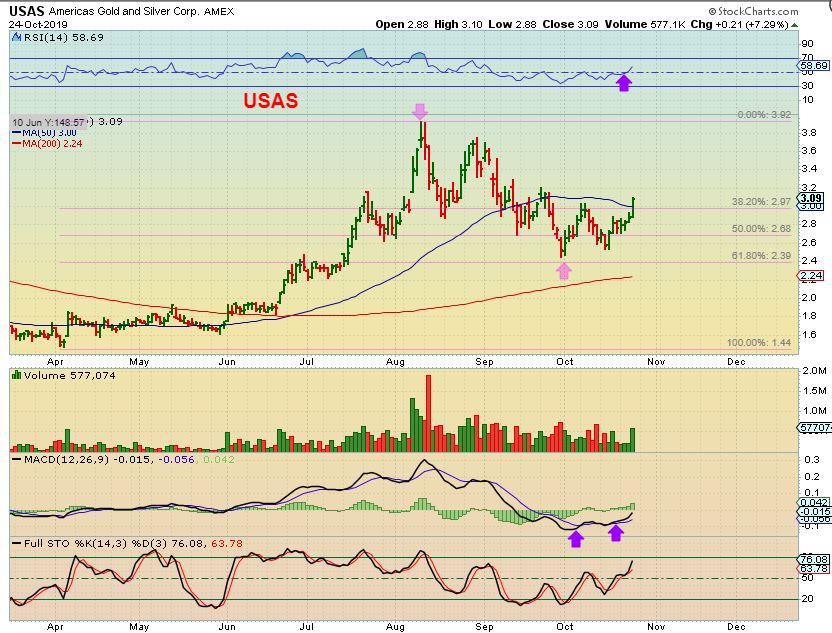Click the latest green volume bar

coord(632,440)
